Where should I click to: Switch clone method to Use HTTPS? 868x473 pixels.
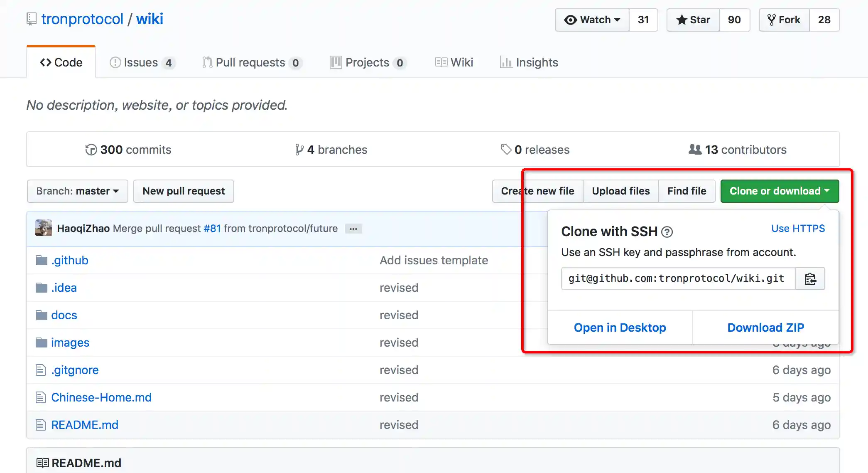798,229
